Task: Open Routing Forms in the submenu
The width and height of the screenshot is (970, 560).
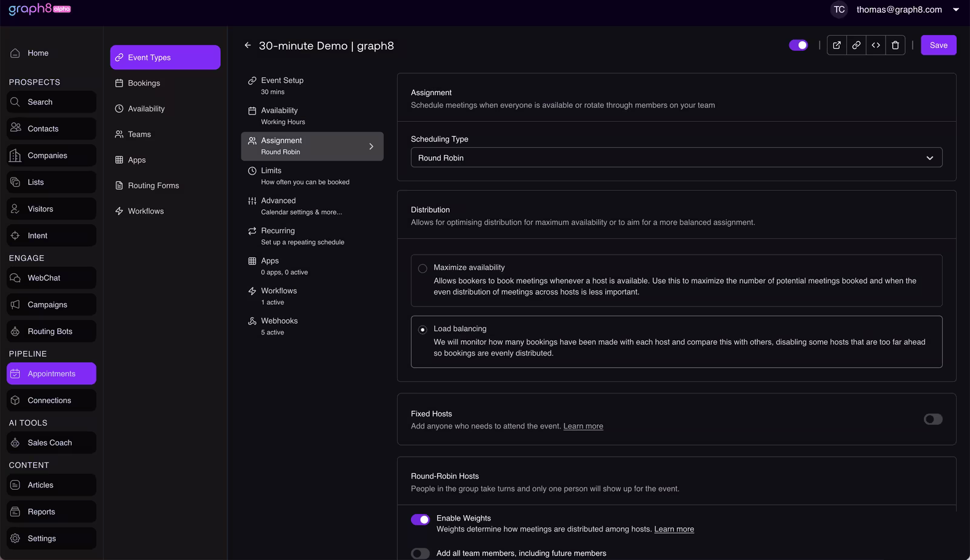Action: (166, 185)
